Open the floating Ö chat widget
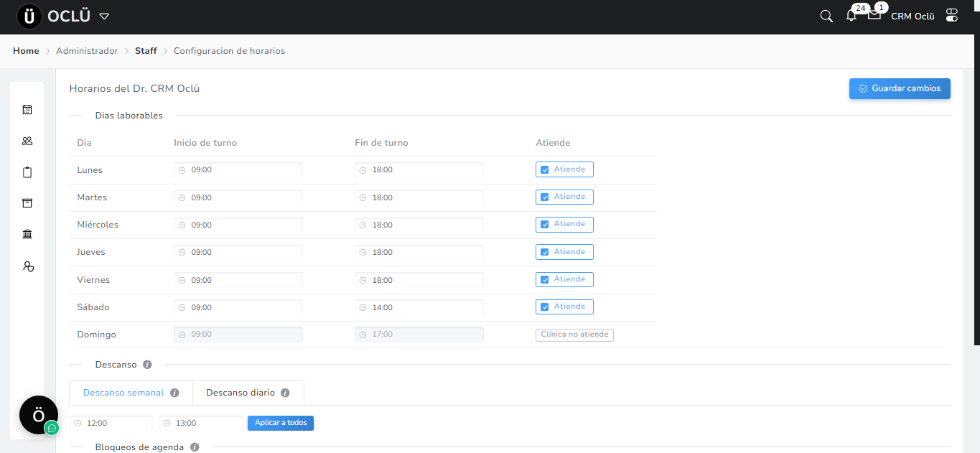This screenshot has width=980, height=453. point(39,415)
